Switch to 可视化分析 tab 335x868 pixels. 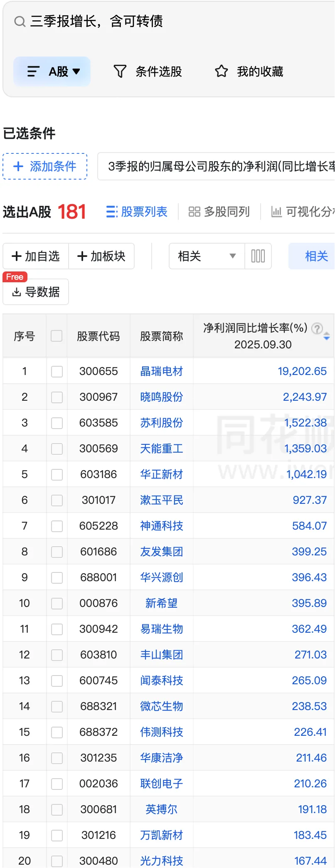(303, 212)
